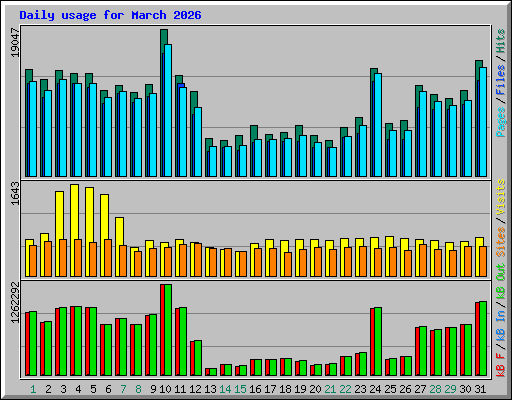Click the 19047 axis label

pos(15,43)
